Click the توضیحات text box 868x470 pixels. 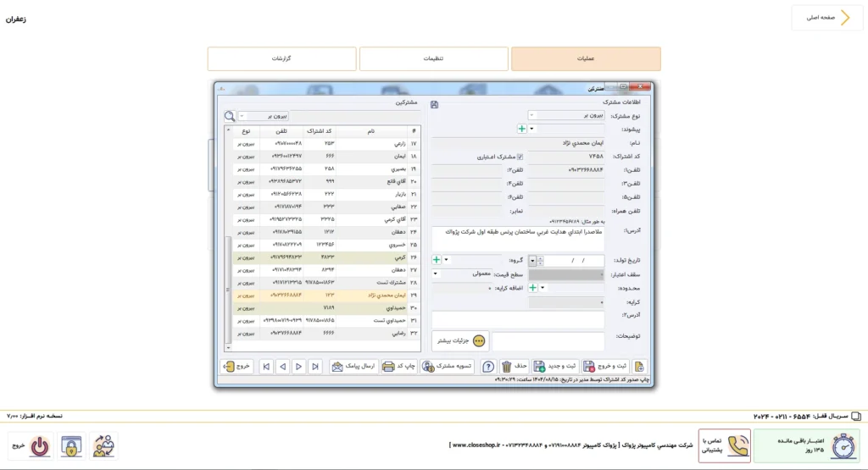(548, 340)
